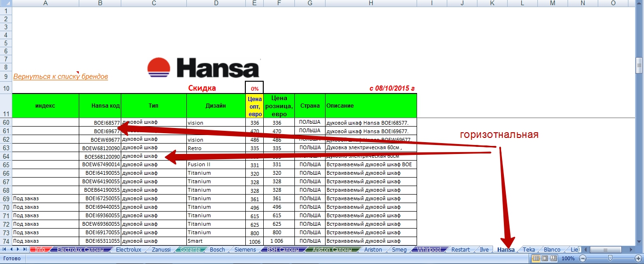Go to next sheet tab arrow
Viewport: 644px width, 264px height.
pos(18,249)
